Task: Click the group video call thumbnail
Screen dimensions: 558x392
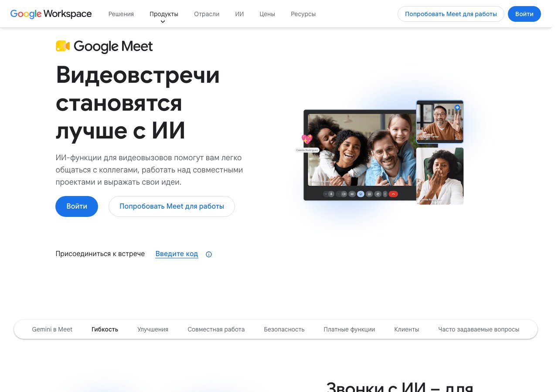Action: [362, 150]
